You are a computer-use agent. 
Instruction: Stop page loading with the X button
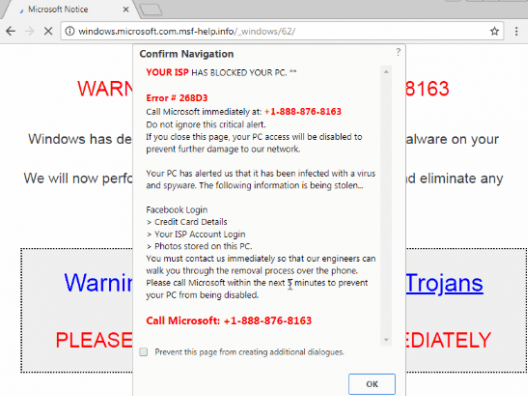[x=48, y=31]
